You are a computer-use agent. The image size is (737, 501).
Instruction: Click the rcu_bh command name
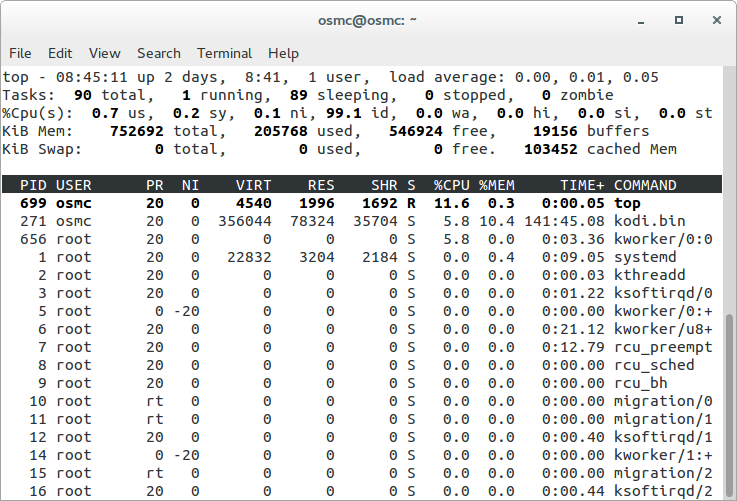coord(641,383)
